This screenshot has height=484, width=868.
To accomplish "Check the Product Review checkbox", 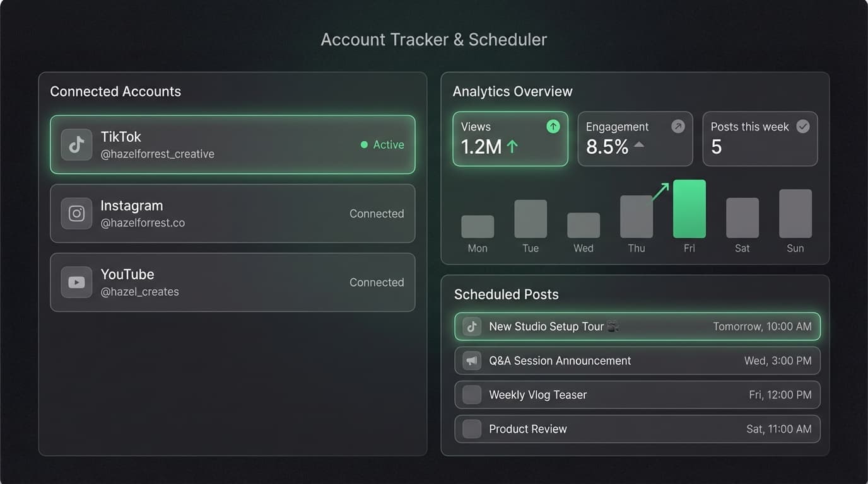I will point(472,429).
